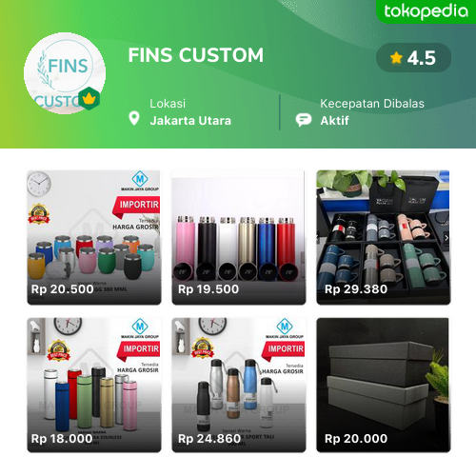This screenshot has width=476, height=476.
Task: Click the chat bubble reply-speed icon
Action: 304,120
